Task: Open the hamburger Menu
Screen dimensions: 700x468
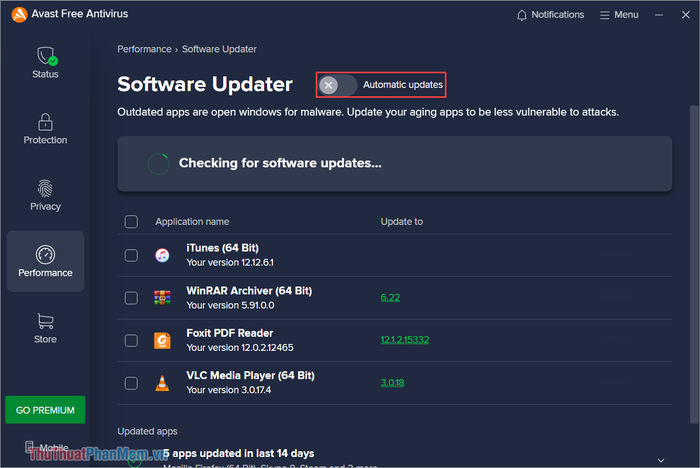Action: [x=619, y=15]
